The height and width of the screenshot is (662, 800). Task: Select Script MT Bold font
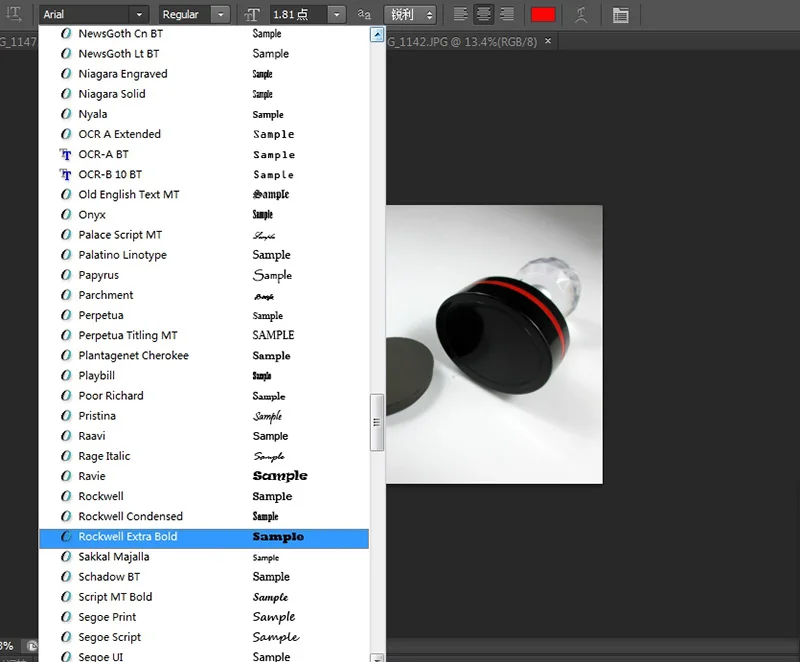pyautogui.click(x=204, y=597)
